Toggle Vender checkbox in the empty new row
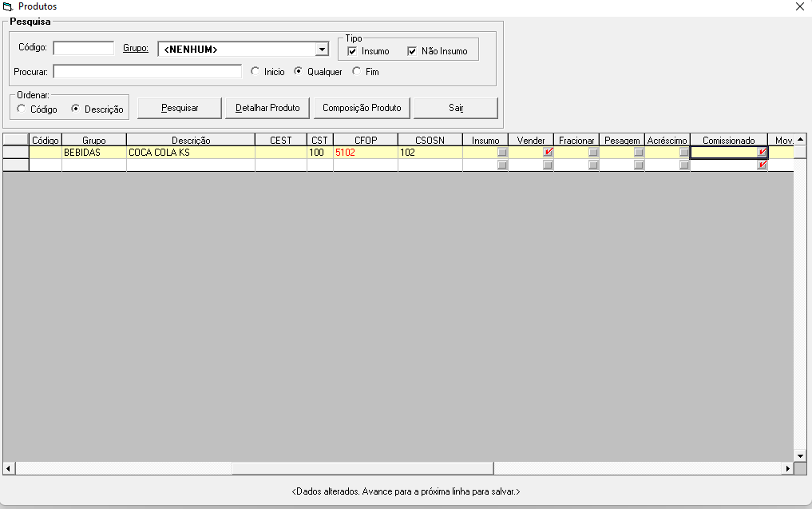 548,165
